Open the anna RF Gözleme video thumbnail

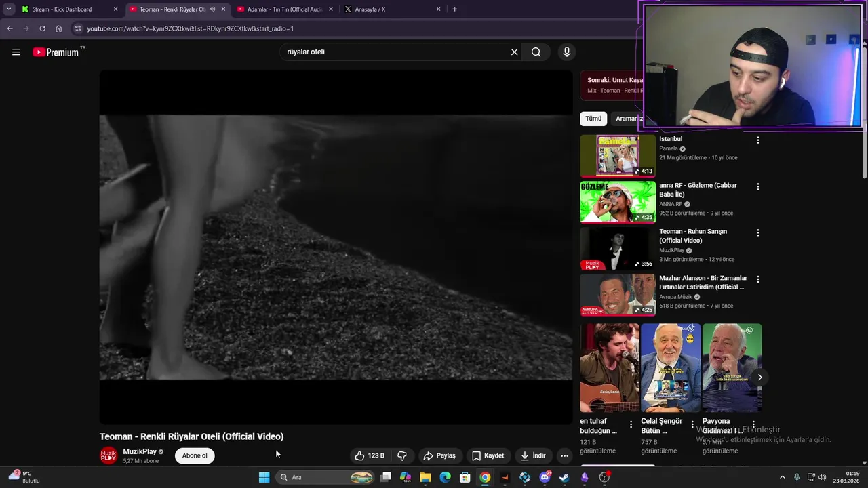pos(618,202)
